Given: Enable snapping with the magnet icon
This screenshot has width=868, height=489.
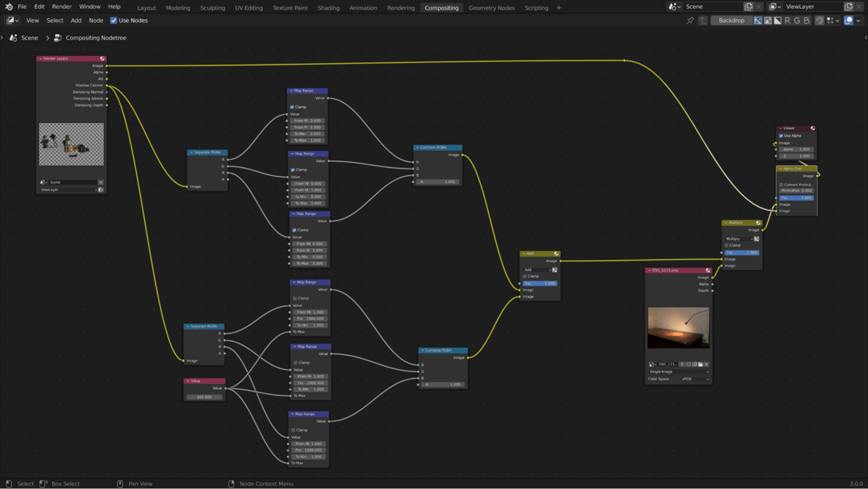Looking at the screenshot, I should pos(820,20).
